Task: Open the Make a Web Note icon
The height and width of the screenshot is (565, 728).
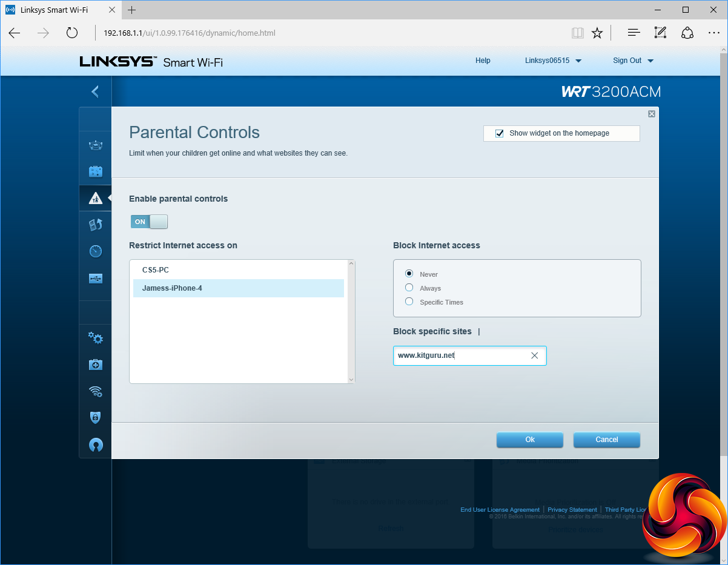Action: (661, 33)
